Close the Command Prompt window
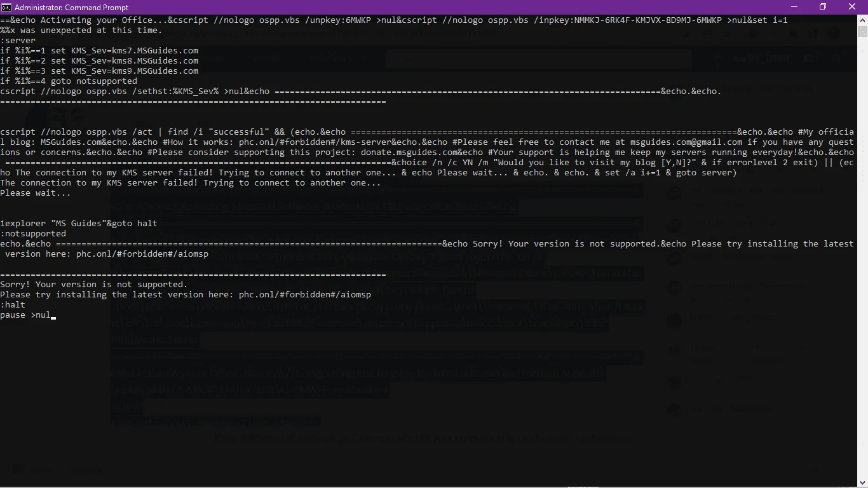 coord(853,7)
